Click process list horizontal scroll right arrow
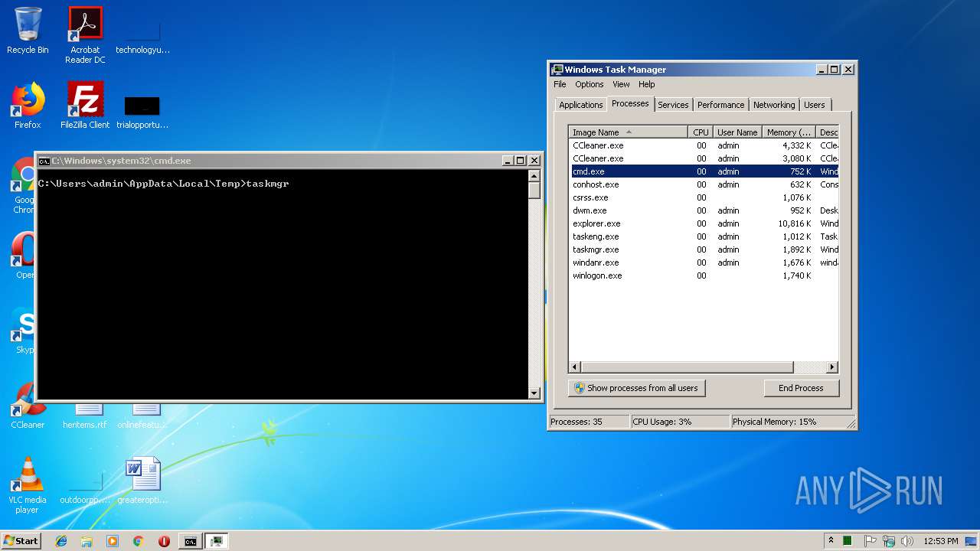 832,367
